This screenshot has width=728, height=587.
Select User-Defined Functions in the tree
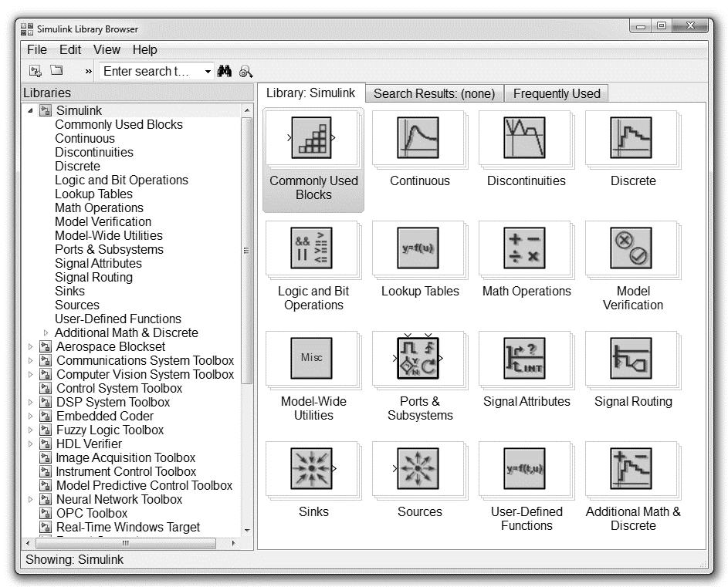pyautogui.click(x=118, y=319)
